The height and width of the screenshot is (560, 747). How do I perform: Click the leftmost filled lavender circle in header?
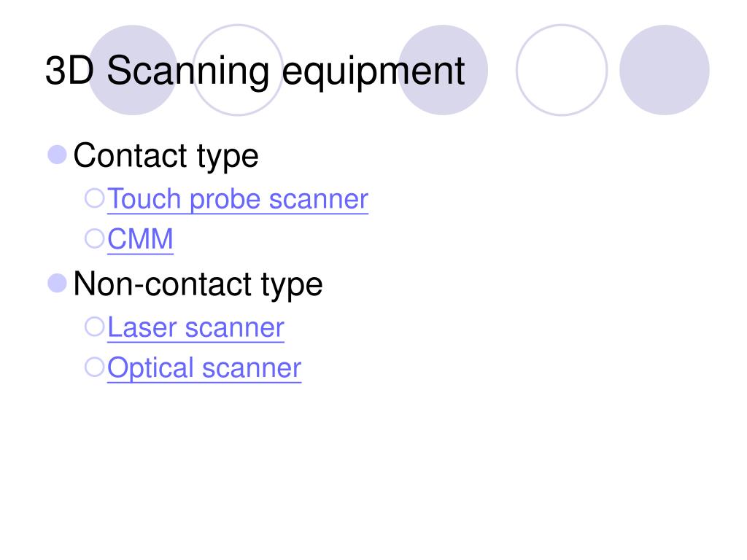pos(133,70)
